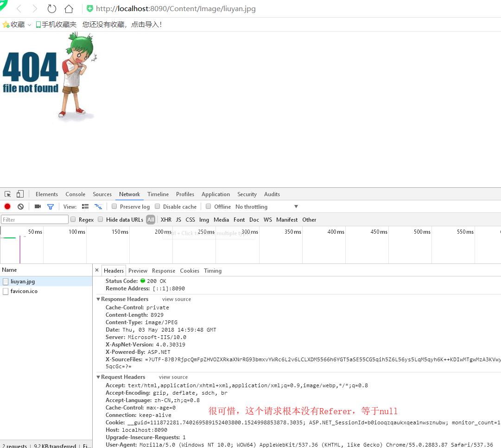Enable the Preserve log checkbox
Screen dimensions: 501x448
point(114,206)
